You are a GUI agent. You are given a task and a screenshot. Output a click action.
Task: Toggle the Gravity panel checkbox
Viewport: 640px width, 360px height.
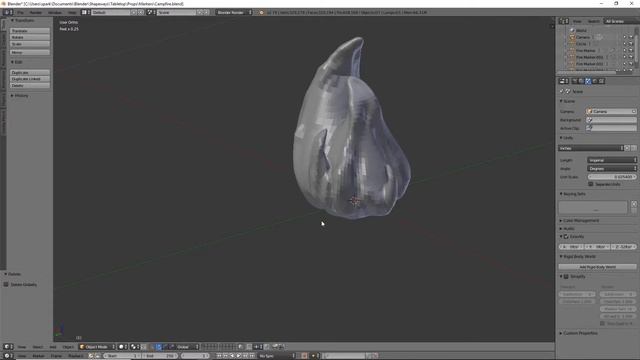(x=566, y=236)
